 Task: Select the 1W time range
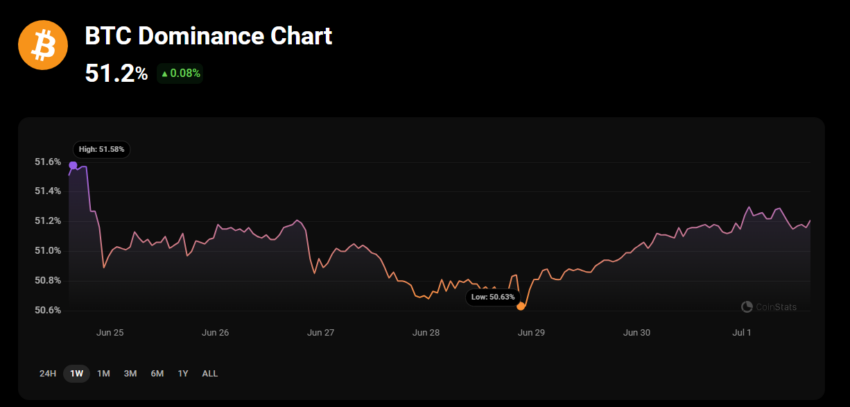[x=76, y=373]
